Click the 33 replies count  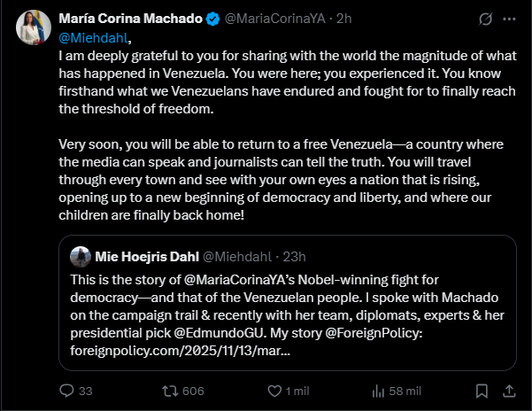coord(86,391)
